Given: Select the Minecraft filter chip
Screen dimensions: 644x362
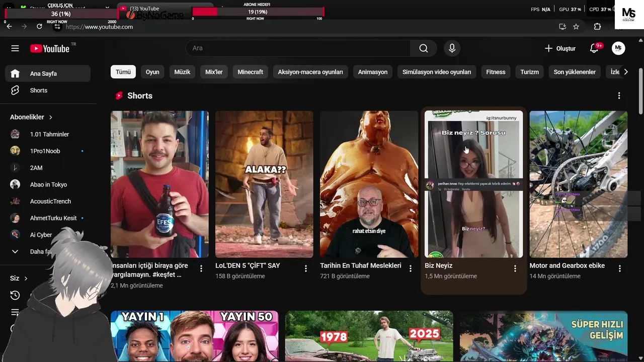Looking at the screenshot, I should pos(250,72).
